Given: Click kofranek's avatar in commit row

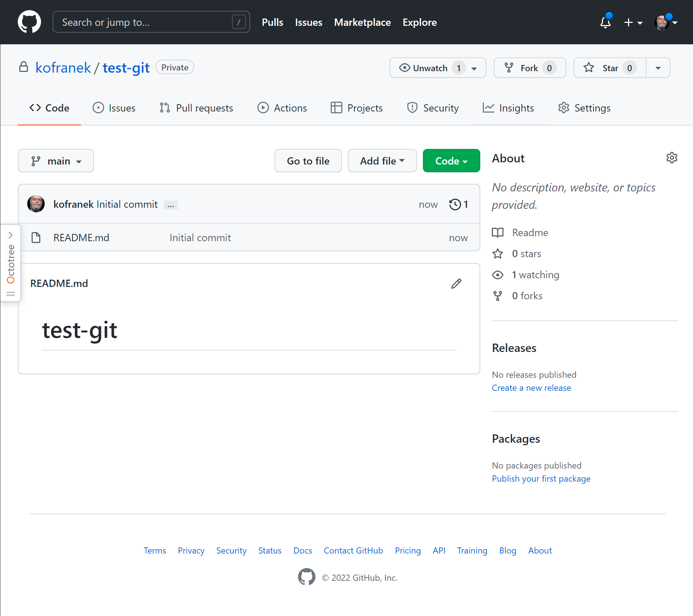Looking at the screenshot, I should (x=36, y=204).
